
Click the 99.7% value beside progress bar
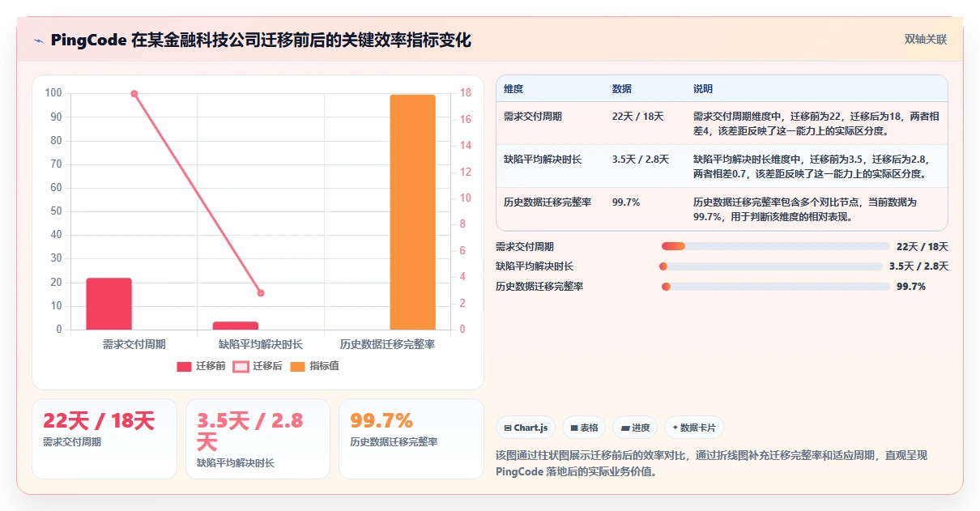[911, 286]
